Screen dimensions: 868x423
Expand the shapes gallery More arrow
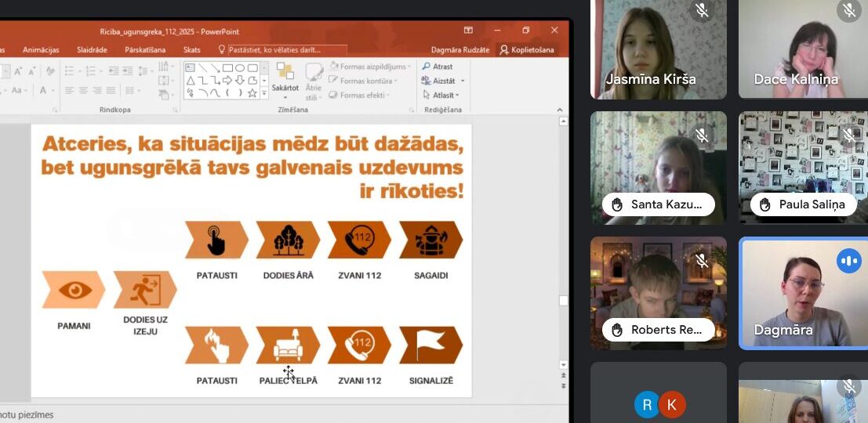264,93
